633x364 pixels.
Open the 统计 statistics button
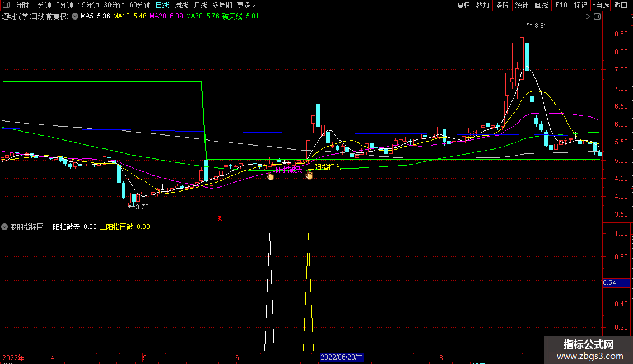pos(521,5)
